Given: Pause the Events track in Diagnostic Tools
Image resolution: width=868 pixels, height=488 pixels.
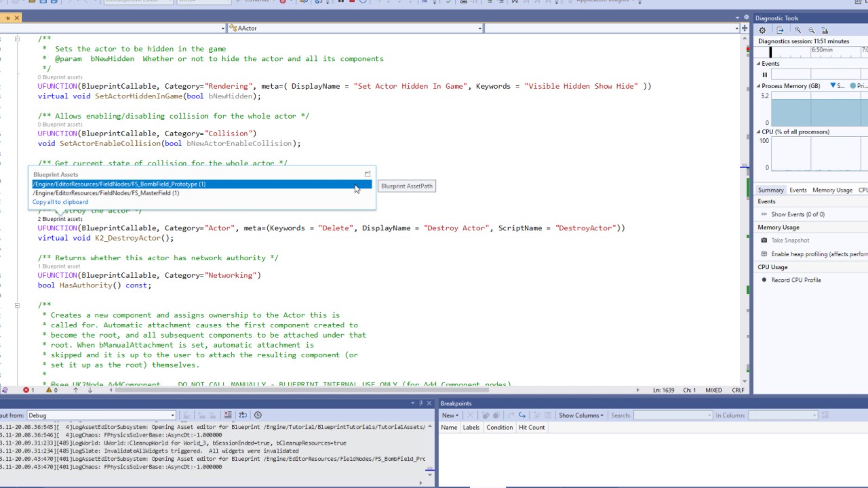Looking at the screenshot, I should point(765,75).
